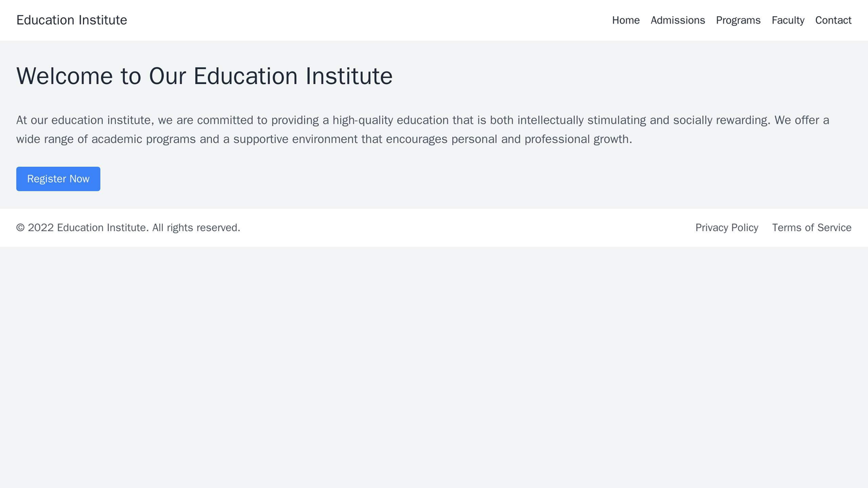Select Admissions in the navigation bar

(x=678, y=20)
